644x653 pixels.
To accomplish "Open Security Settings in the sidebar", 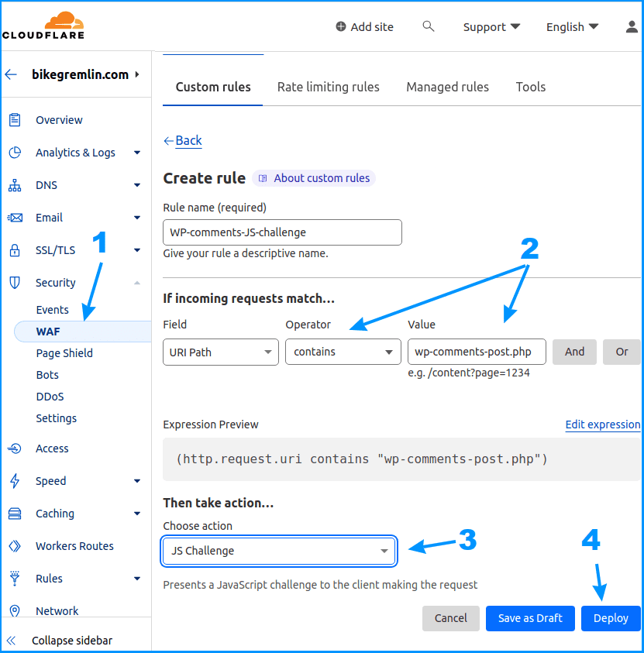I will pos(57,418).
